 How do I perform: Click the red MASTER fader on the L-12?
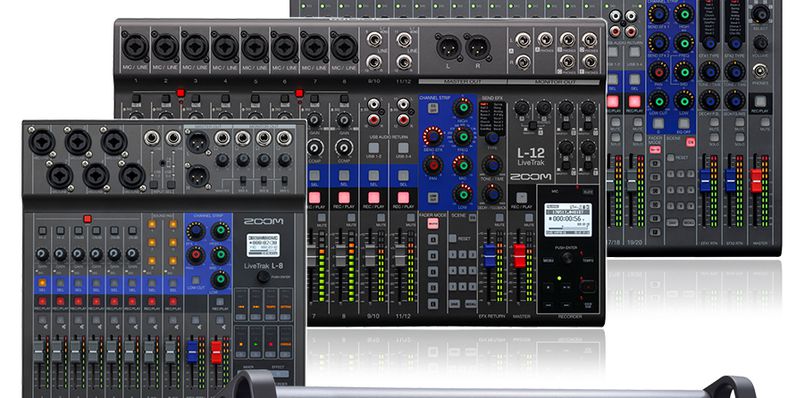coord(519,255)
